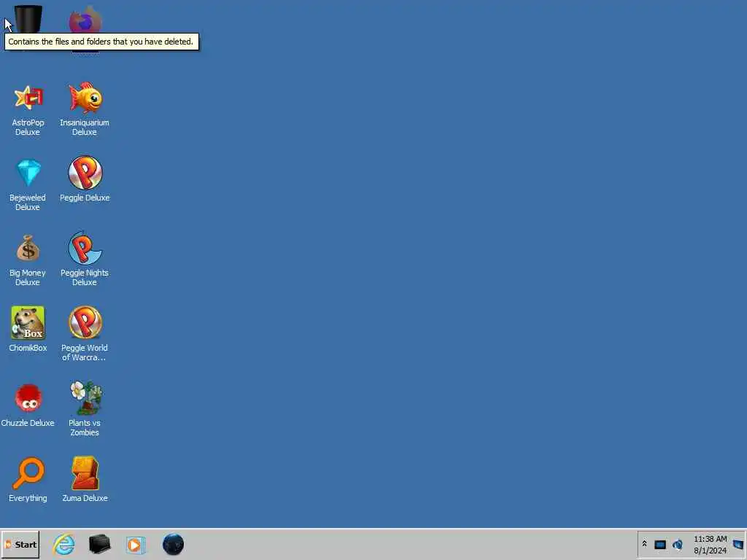Click the Peggle Deluxe label text
The image size is (747, 560).
click(x=85, y=198)
